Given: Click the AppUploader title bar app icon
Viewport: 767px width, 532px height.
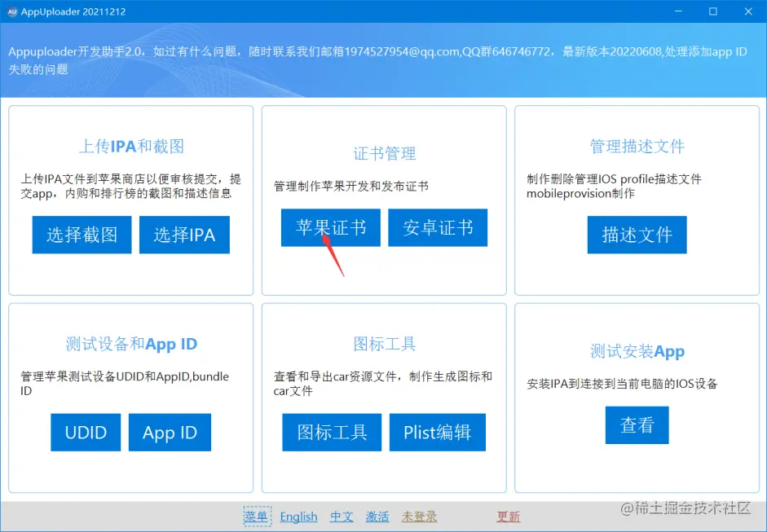Looking at the screenshot, I should pyautogui.click(x=12, y=11).
